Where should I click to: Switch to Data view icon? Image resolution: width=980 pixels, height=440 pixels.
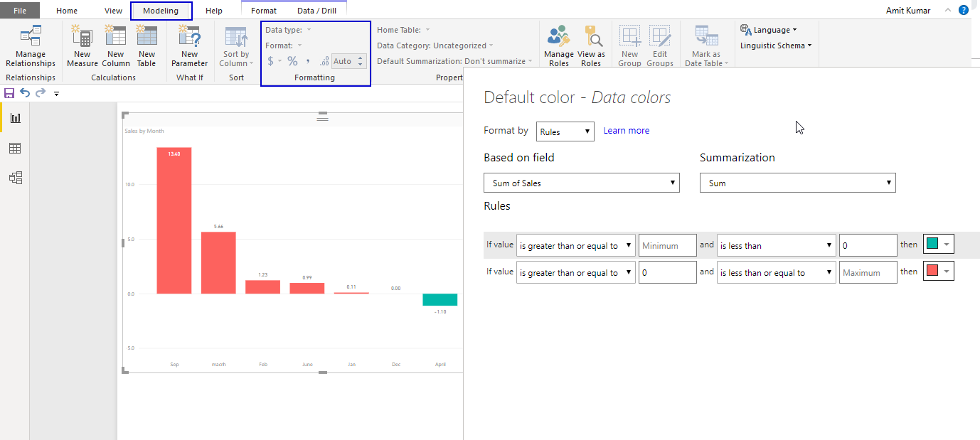click(15, 148)
